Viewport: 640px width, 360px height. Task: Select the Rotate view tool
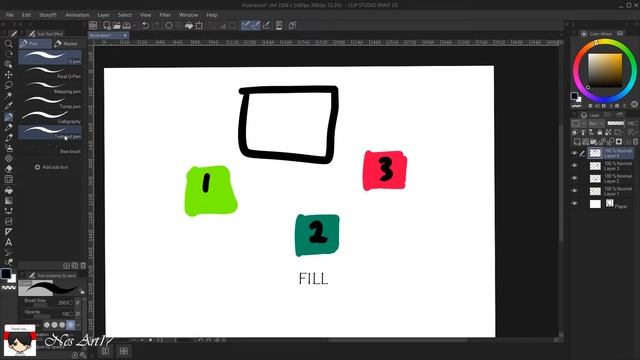coord(8,54)
